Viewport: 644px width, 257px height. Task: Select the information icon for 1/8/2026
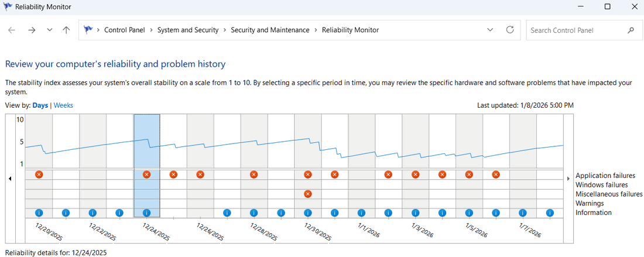click(550, 213)
